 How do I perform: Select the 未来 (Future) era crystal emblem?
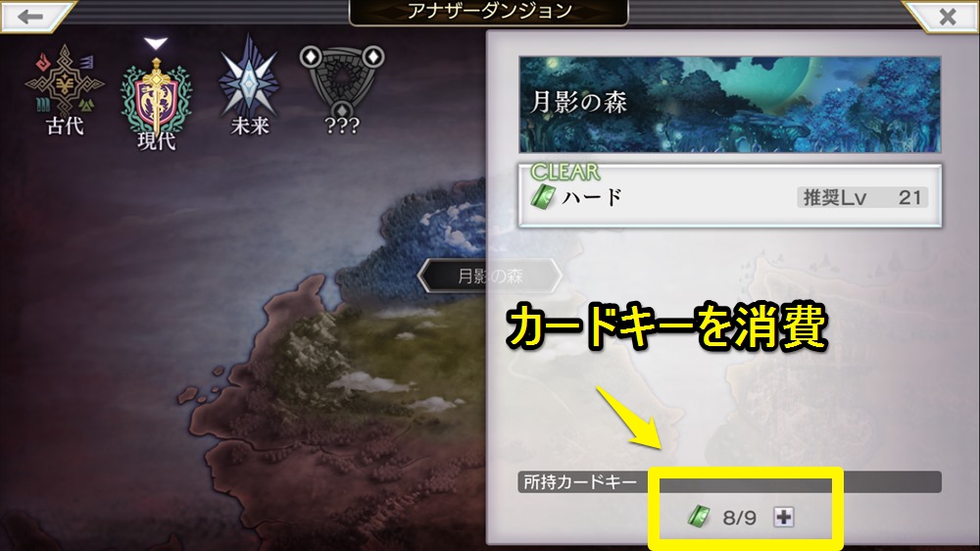[249, 78]
